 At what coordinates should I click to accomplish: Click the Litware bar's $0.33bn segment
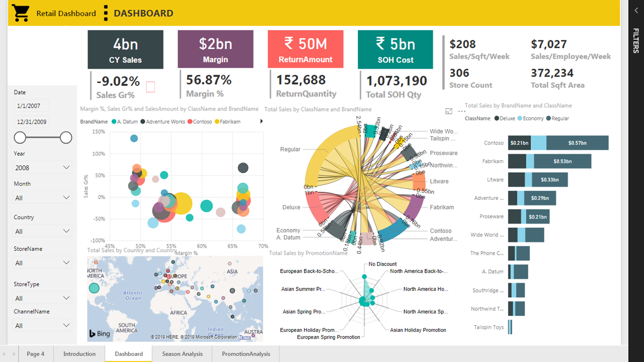550,180
